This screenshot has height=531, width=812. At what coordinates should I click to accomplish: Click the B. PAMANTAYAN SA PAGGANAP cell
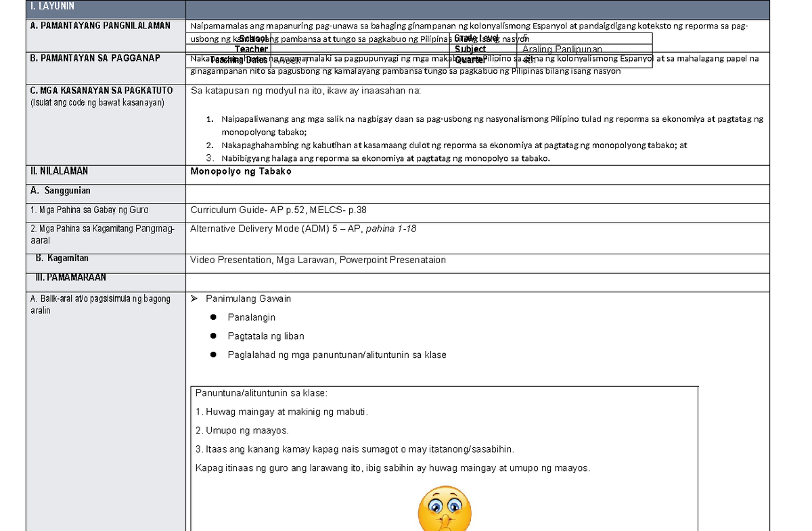tap(95, 59)
